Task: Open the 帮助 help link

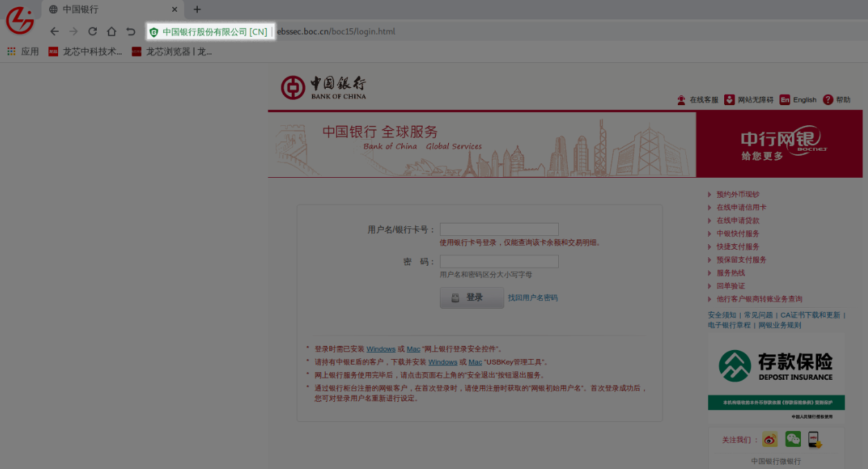Action: click(x=837, y=100)
